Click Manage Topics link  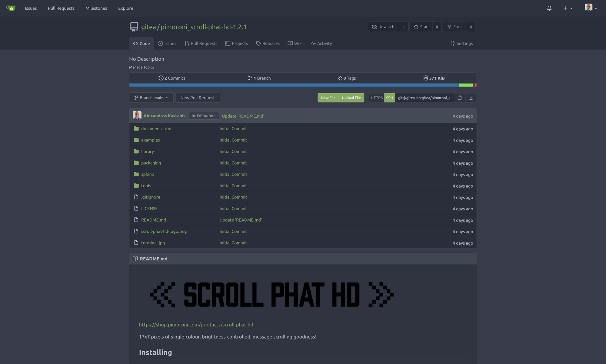click(142, 67)
